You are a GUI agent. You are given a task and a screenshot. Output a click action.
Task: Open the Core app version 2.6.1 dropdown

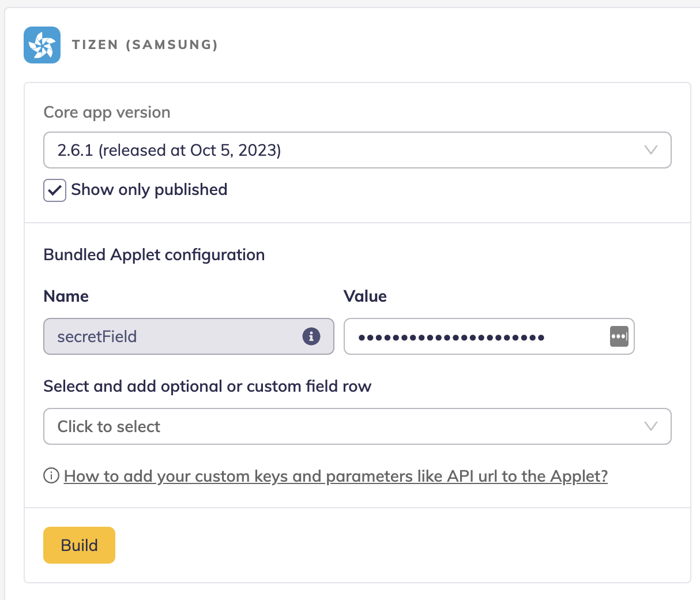(x=346, y=150)
